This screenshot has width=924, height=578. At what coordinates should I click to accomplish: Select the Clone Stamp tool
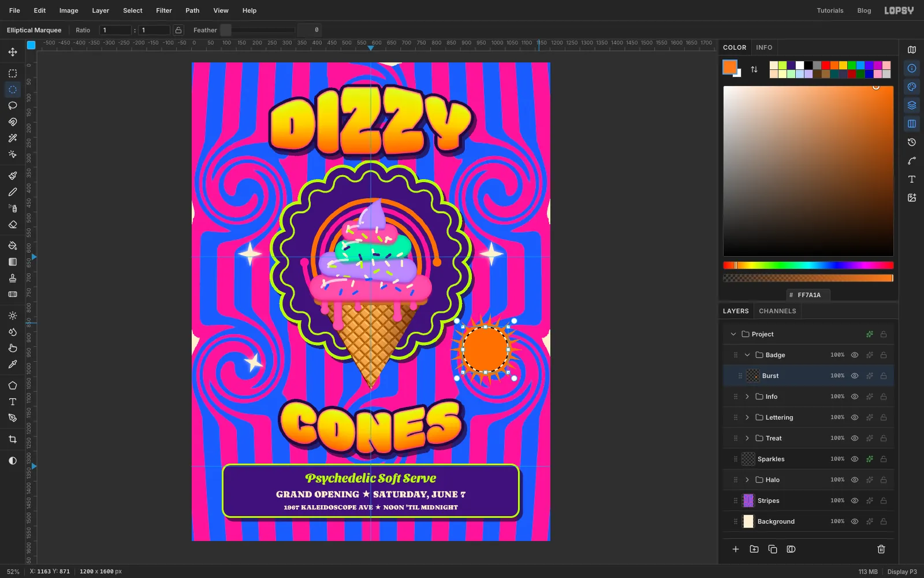(13, 278)
